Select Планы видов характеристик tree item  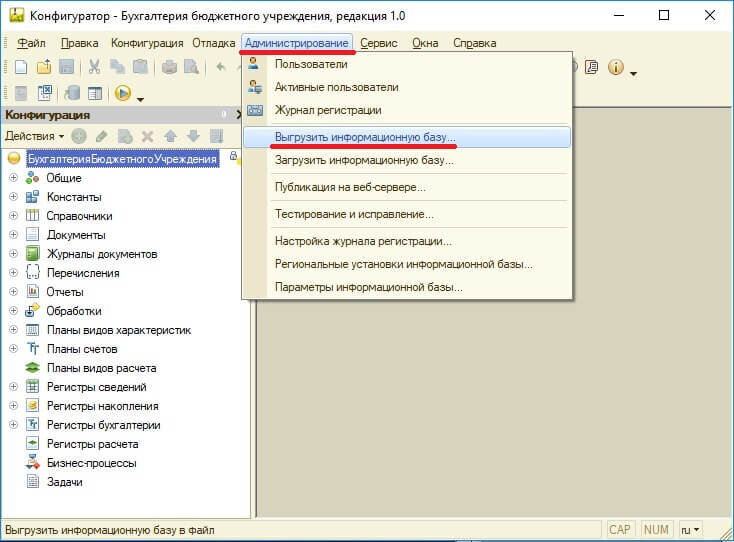click(119, 330)
